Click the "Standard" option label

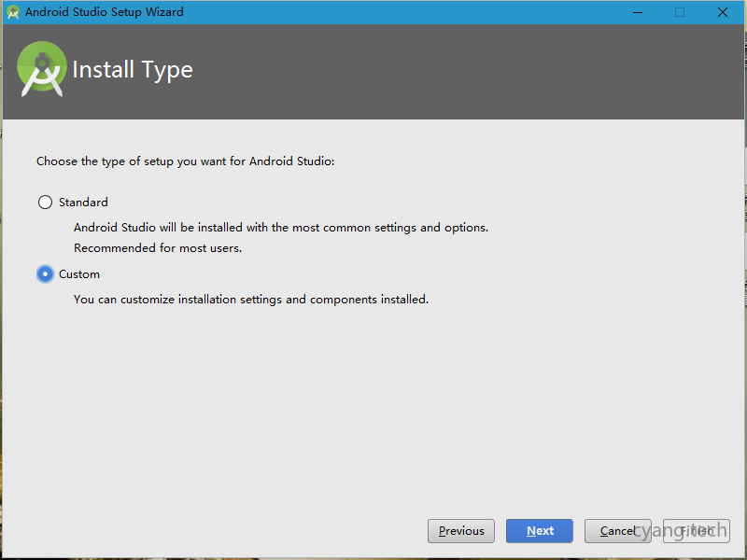(83, 203)
